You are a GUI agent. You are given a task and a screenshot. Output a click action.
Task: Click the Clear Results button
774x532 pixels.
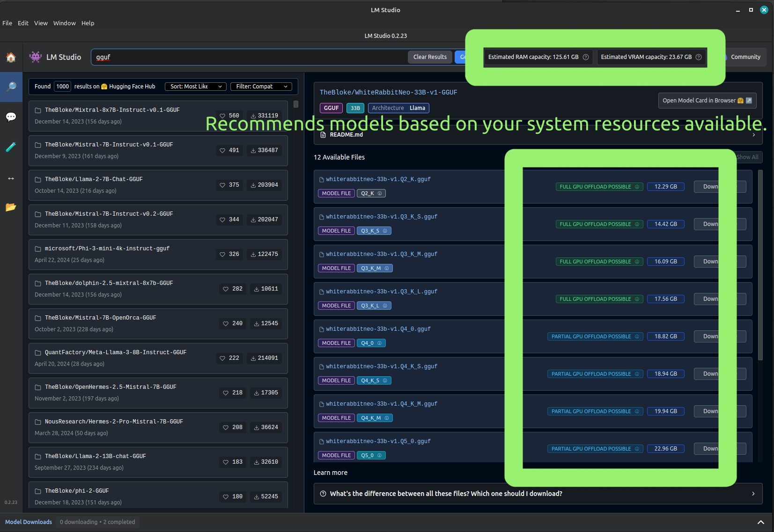point(429,57)
